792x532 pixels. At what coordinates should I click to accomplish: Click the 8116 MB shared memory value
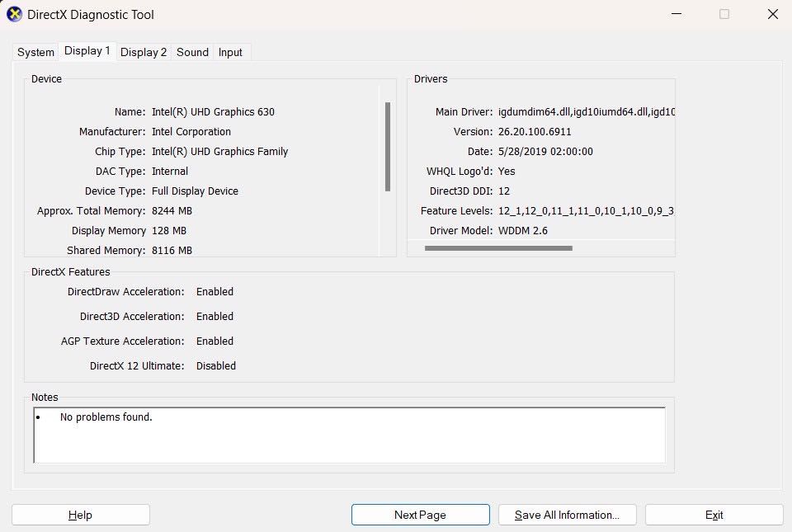(172, 251)
